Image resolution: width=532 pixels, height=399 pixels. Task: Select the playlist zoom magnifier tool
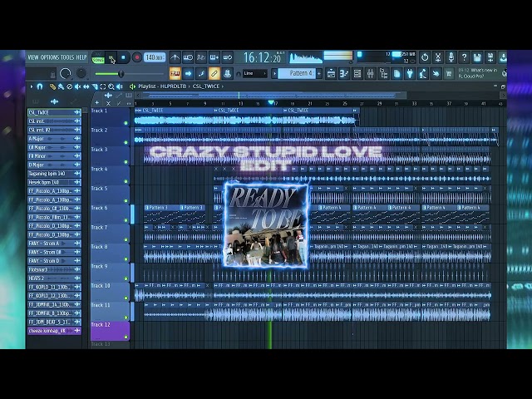point(111,86)
